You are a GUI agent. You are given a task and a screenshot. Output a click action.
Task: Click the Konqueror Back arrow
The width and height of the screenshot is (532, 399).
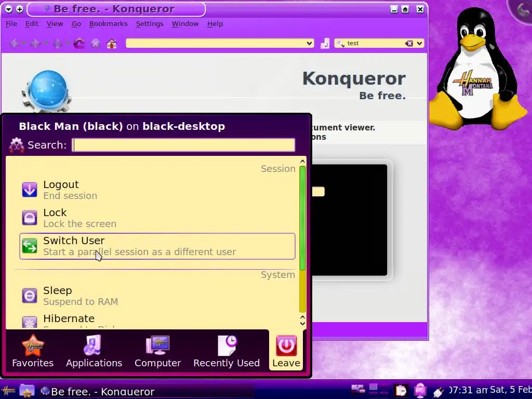pyautogui.click(x=14, y=44)
